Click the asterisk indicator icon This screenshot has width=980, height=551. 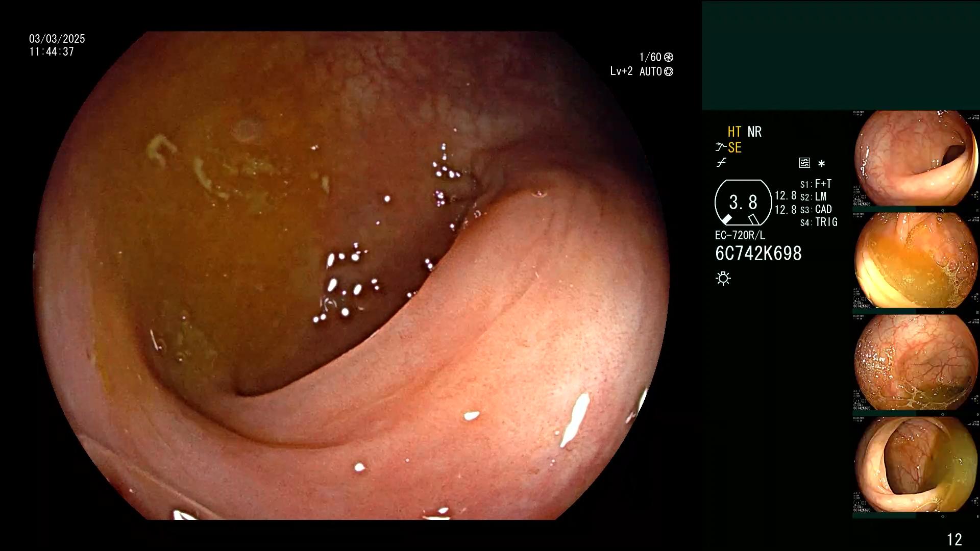[821, 164]
